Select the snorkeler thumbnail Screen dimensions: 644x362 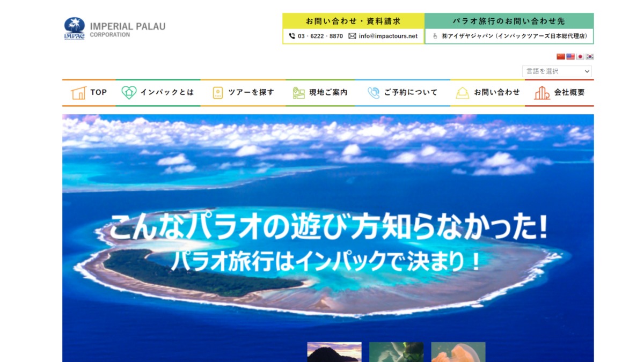click(396, 352)
